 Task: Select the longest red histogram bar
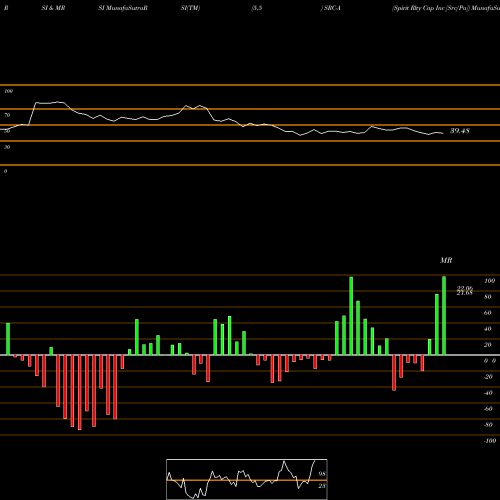(80, 392)
